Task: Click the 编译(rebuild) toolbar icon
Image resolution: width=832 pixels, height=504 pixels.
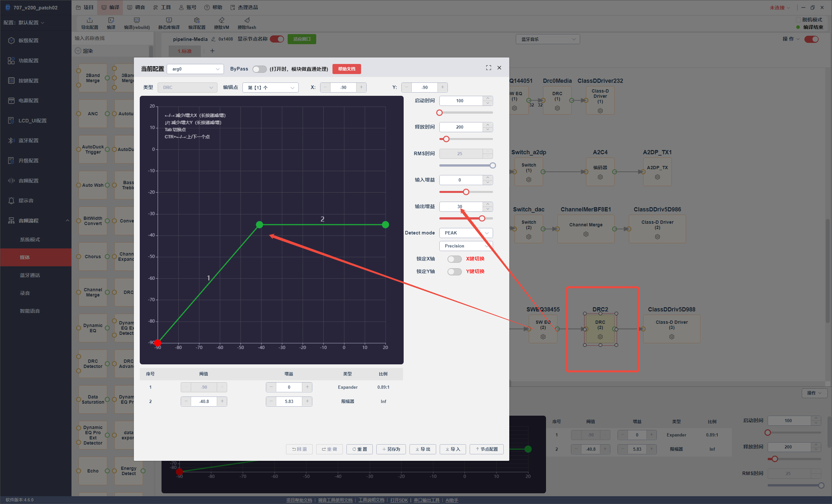Action: coord(137,20)
